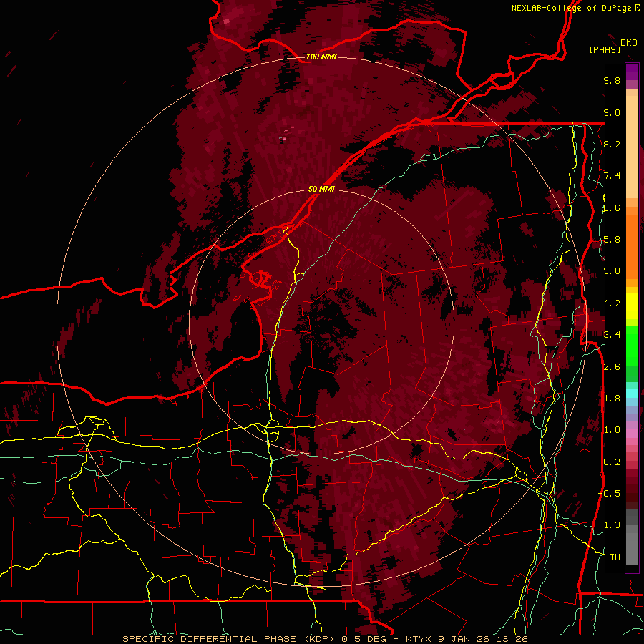
Task: Click the 4.2 scale label
Action: coord(612,303)
